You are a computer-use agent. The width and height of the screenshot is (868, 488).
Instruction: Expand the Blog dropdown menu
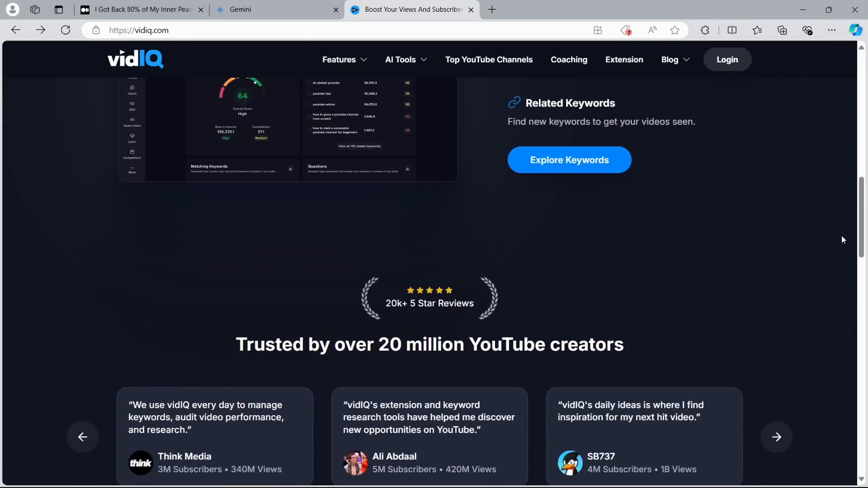click(x=675, y=60)
